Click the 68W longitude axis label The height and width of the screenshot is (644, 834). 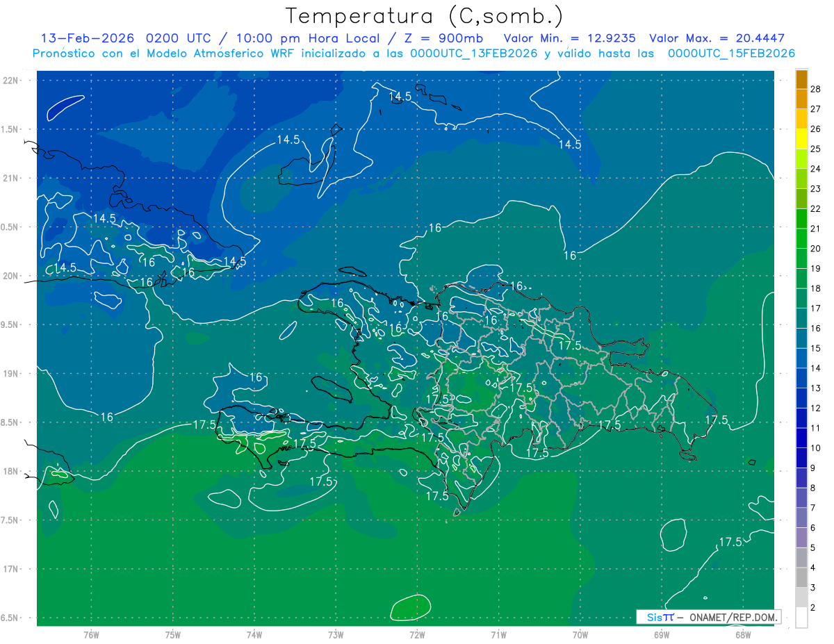(x=742, y=634)
